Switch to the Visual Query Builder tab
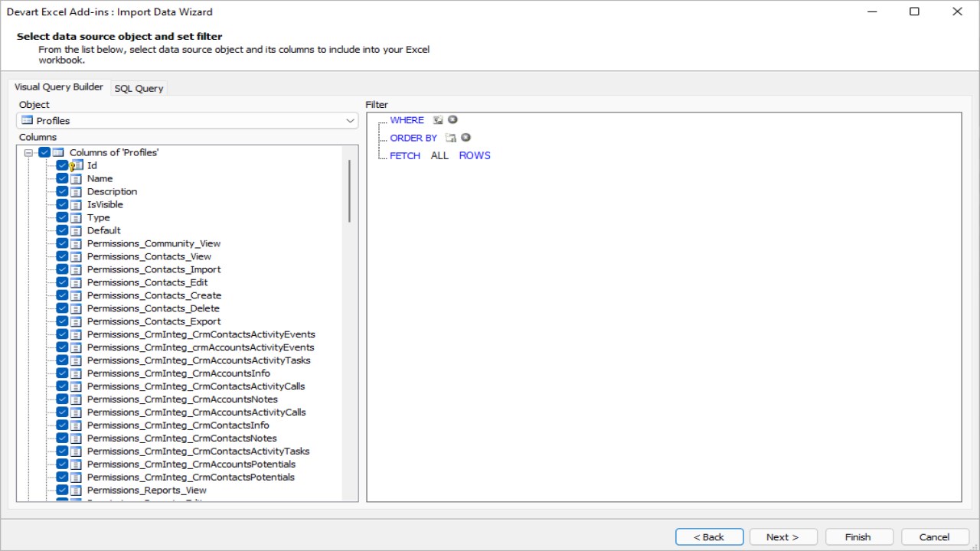 pyautogui.click(x=59, y=87)
